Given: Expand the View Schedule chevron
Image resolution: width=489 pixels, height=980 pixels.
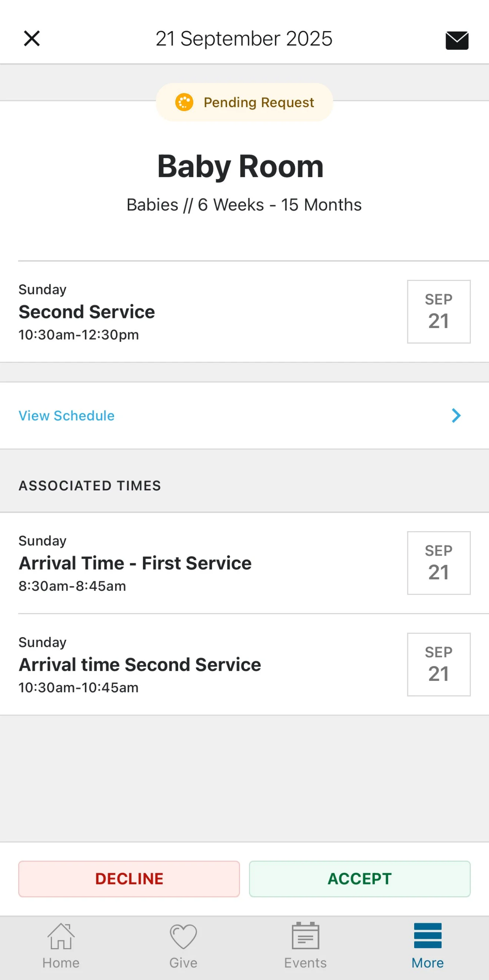Looking at the screenshot, I should point(456,415).
